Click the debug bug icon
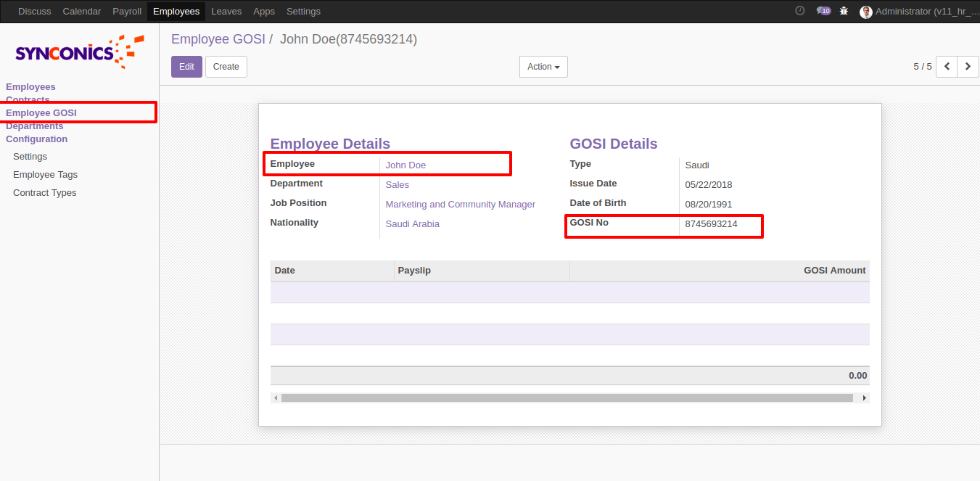 [x=844, y=11]
